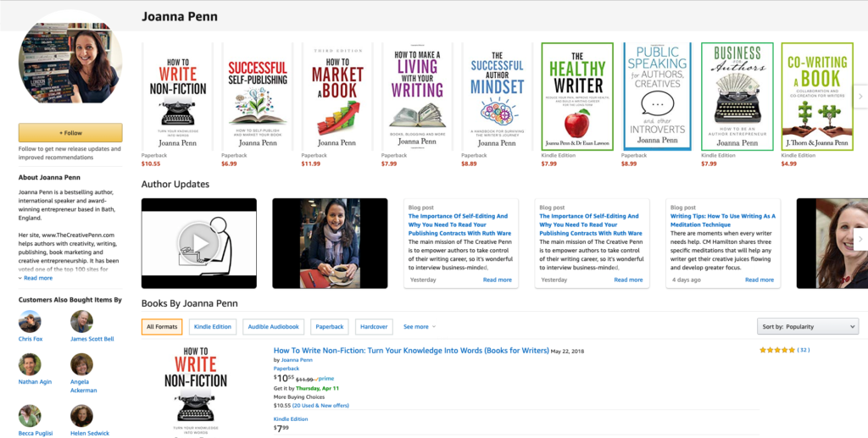The height and width of the screenshot is (438, 868).
Task: Open The Healthy Writer book cover
Action: (x=577, y=97)
